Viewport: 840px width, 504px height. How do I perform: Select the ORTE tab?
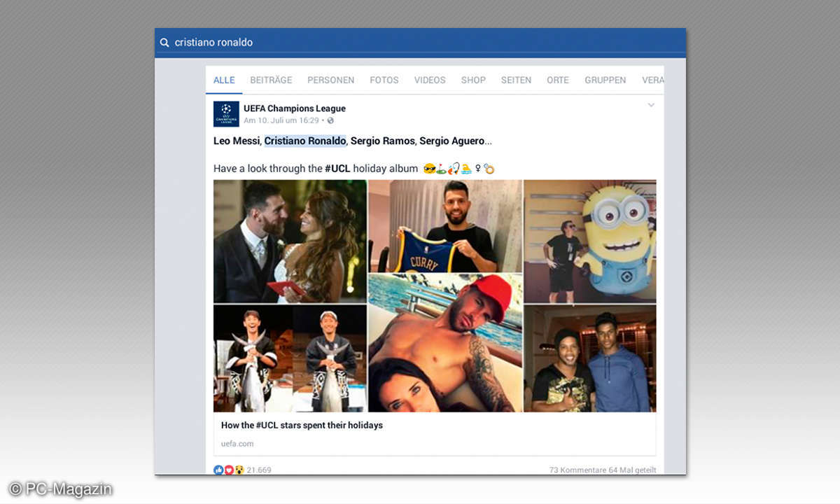click(558, 80)
